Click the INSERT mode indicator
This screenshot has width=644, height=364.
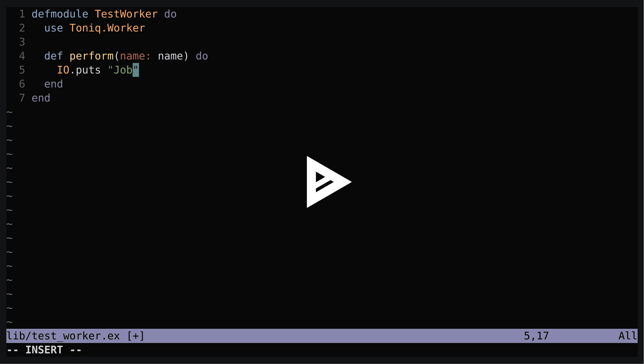coord(44,350)
